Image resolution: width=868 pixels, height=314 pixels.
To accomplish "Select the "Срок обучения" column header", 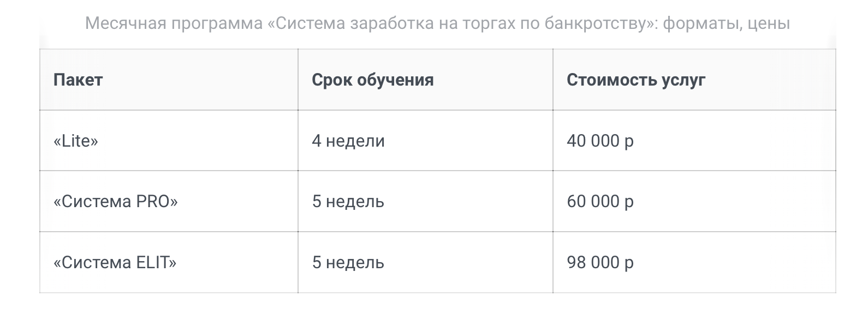I will click(372, 80).
